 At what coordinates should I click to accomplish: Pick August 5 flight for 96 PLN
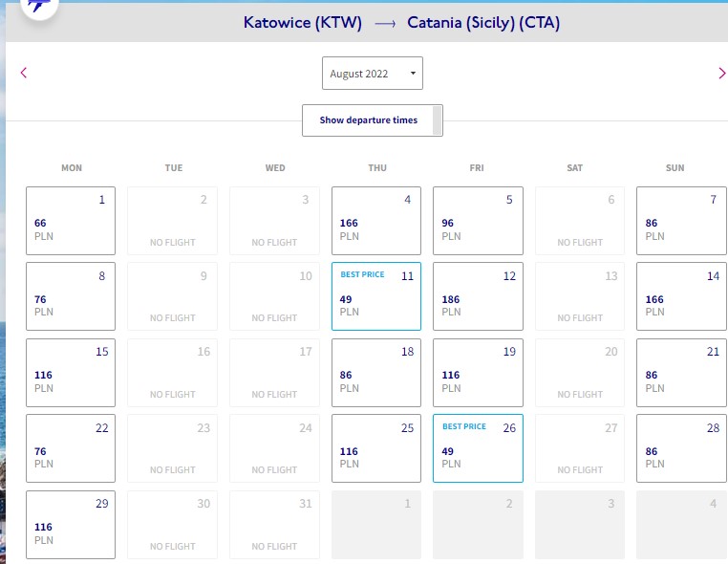[x=478, y=221]
